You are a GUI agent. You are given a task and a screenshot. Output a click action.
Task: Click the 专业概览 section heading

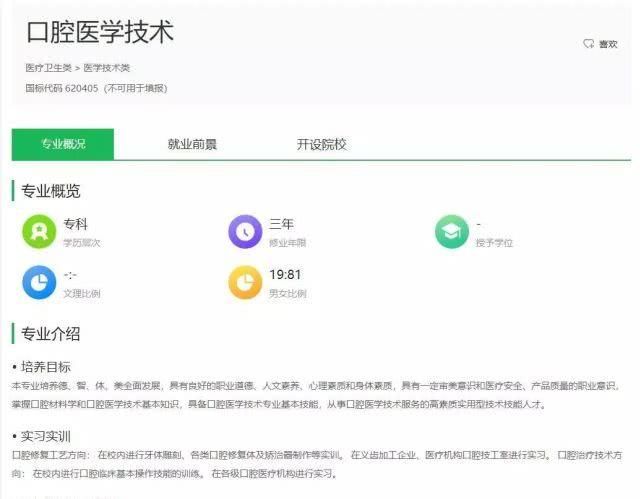tap(51, 191)
